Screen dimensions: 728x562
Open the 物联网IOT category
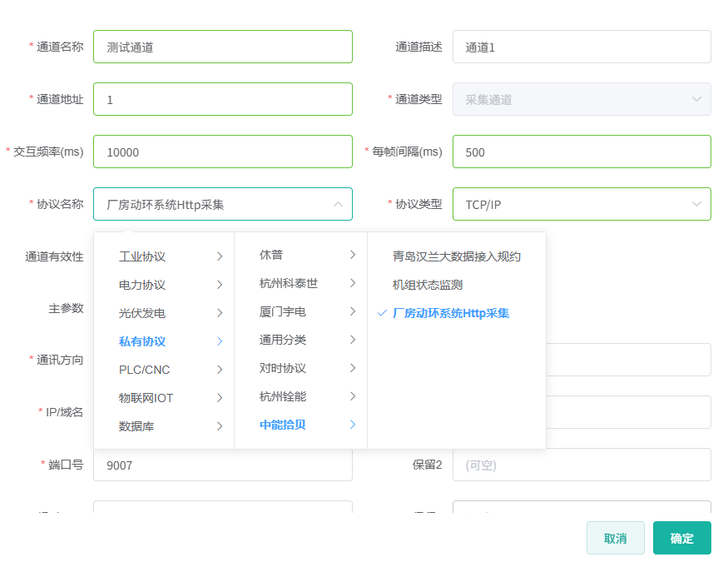click(x=146, y=398)
